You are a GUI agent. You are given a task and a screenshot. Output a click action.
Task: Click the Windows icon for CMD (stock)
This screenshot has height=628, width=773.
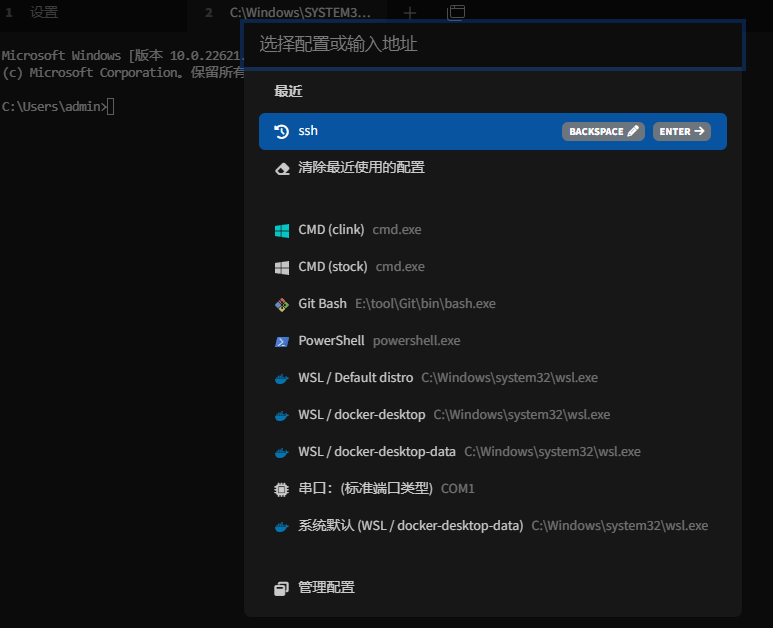[x=282, y=267]
